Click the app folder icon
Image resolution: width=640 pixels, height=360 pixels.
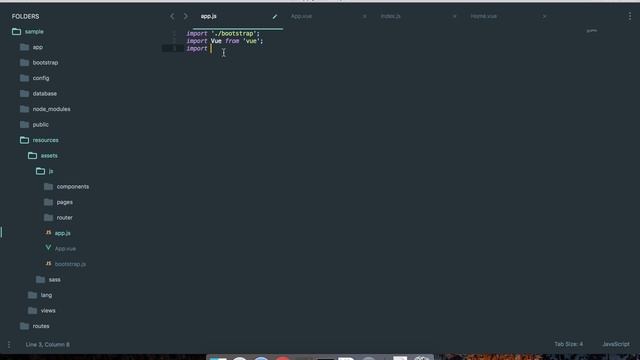point(24,47)
